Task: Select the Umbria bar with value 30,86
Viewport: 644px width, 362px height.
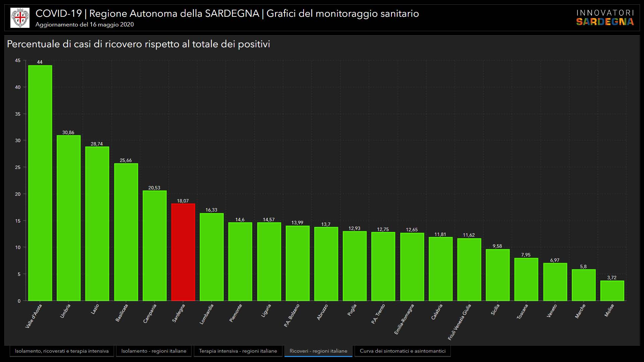Action: pos(68,218)
